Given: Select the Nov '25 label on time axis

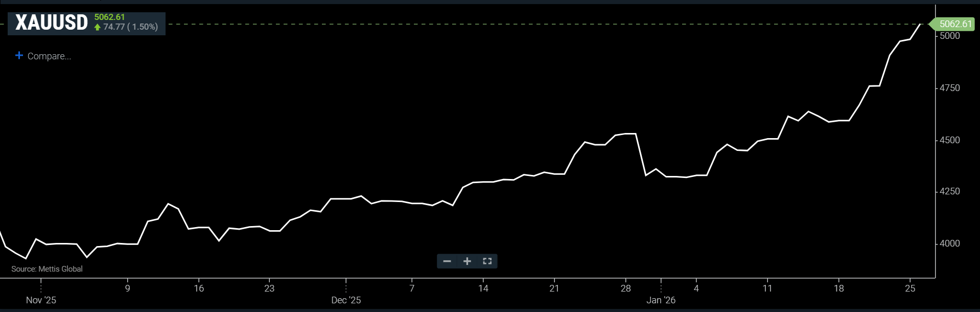Looking at the screenshot, I should pos(41,300).
